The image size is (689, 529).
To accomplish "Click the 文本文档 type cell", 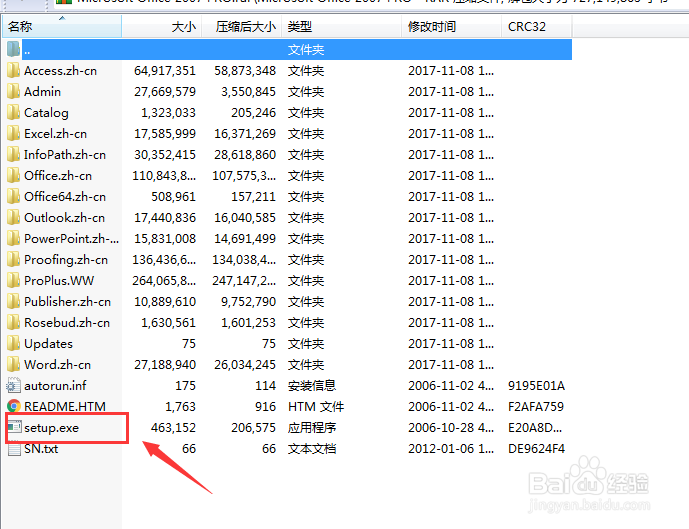I will (x=312, y=449).
